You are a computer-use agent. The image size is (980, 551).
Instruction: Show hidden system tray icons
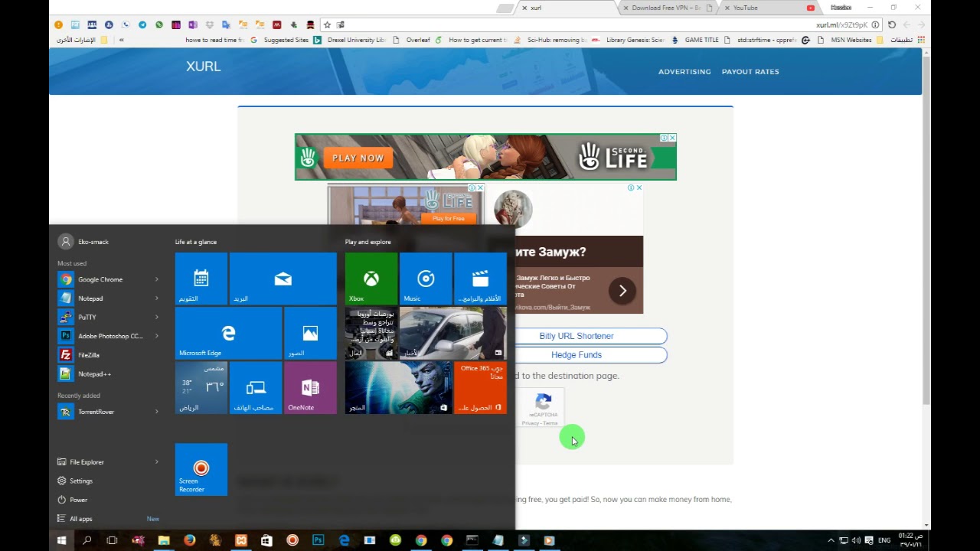point(831,540)
